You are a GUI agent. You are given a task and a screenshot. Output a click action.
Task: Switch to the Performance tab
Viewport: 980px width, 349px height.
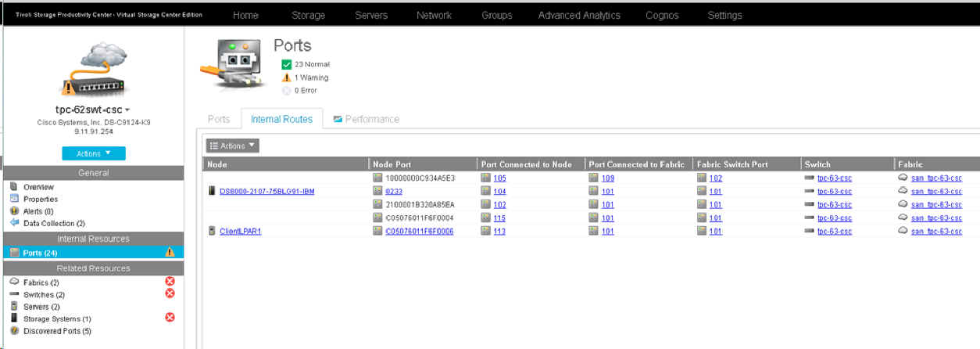point(366,119)
